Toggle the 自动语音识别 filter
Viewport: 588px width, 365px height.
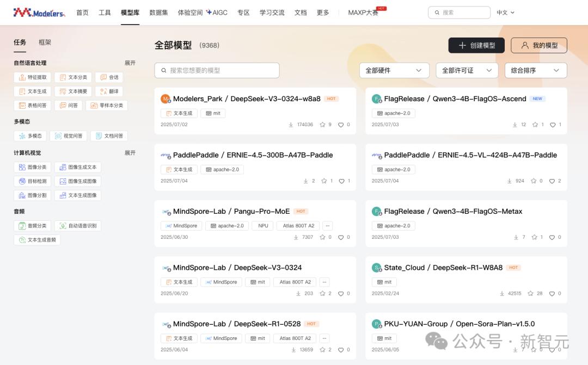(x=78, y=226)
